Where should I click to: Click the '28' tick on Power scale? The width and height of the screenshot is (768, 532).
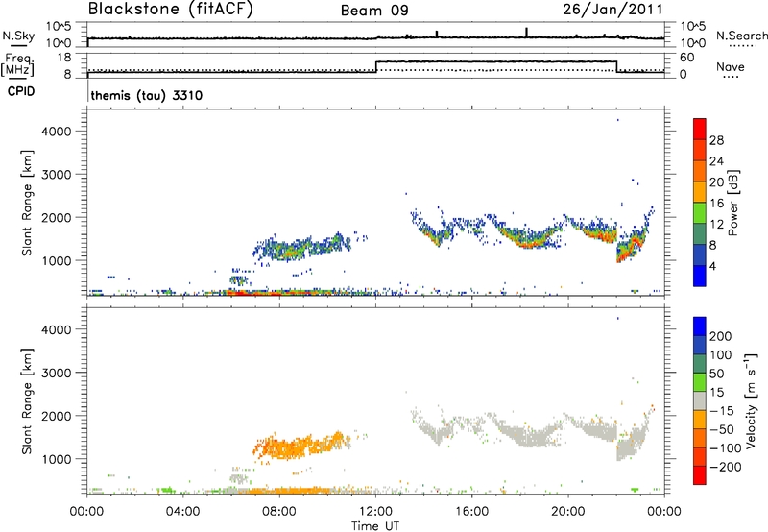(716, 140)
